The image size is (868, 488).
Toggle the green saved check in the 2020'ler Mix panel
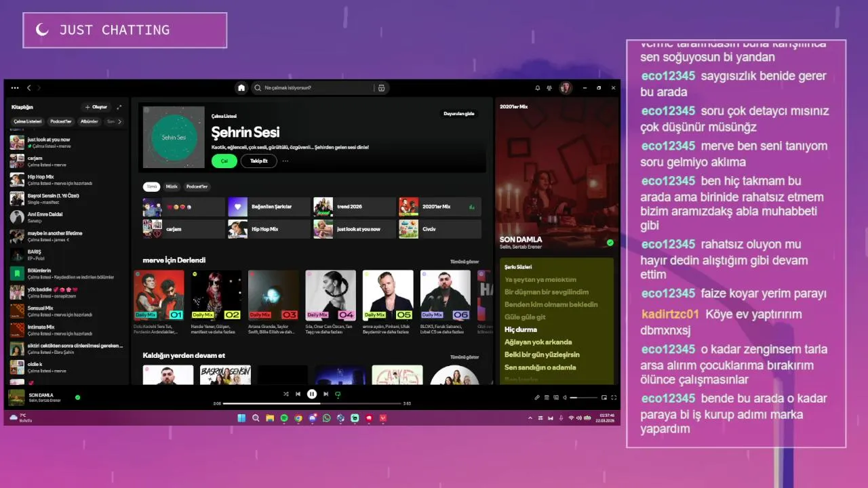point(610,242)
